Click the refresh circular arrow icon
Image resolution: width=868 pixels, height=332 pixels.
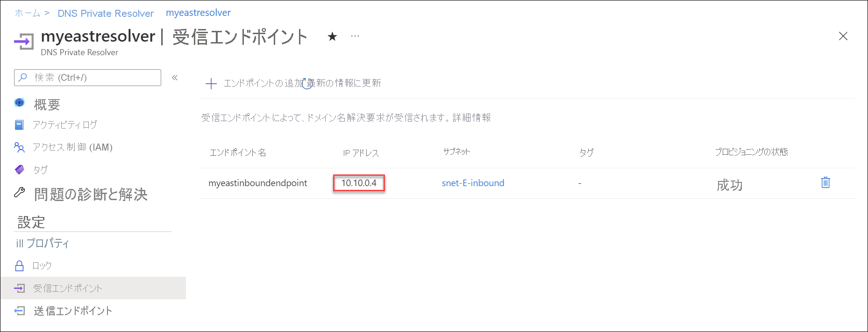click(307, 84)
